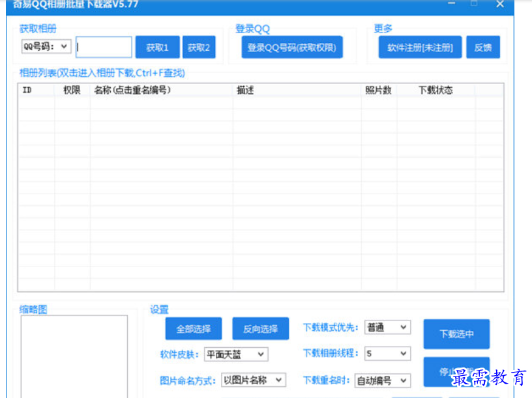Viewport: 532px width, 398px height.
Task: Click 登录QQ号码(获取权限) button
Action: point(292,47)
